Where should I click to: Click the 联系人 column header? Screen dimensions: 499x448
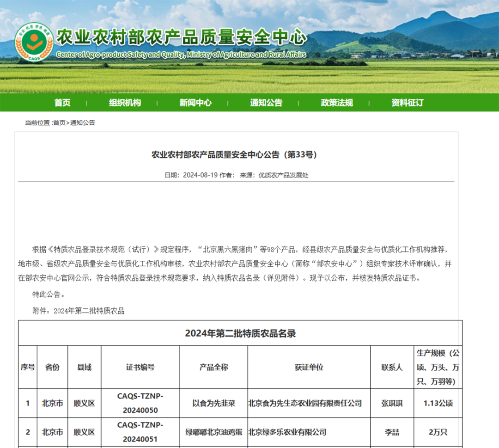392,367
